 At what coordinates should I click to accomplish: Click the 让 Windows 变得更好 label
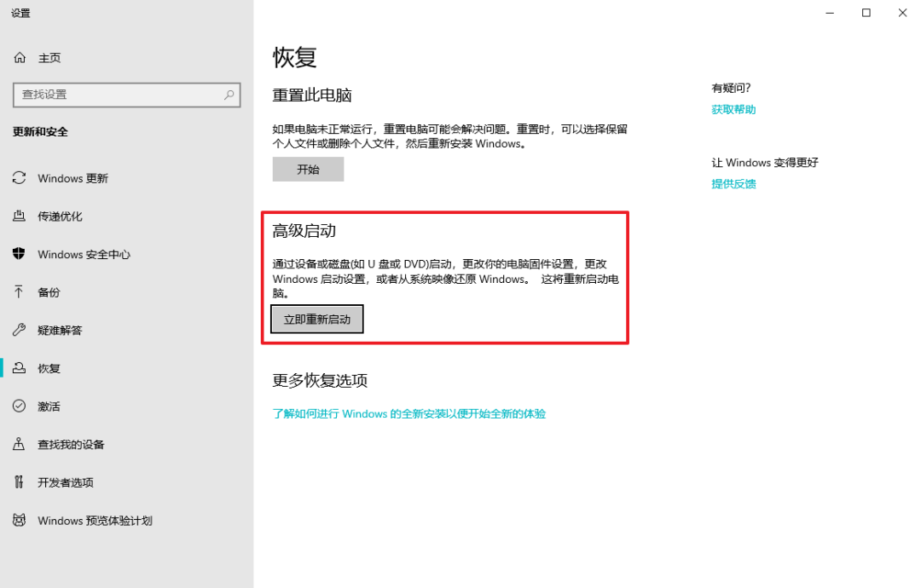point(765,163)
